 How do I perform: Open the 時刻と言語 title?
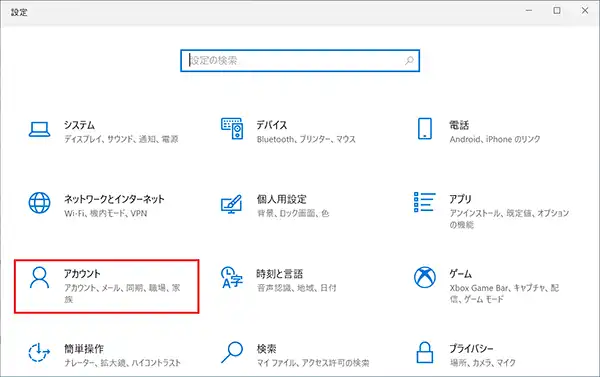click(x=279, y=274)
